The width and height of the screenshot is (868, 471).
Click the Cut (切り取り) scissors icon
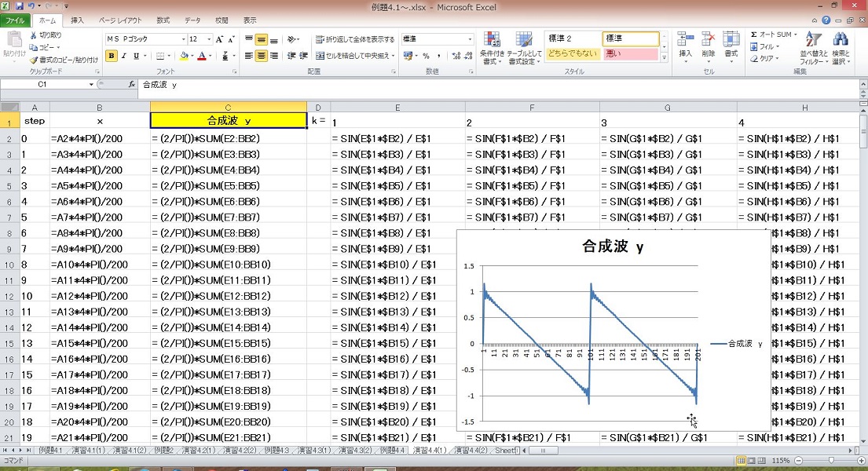(33, 35)
